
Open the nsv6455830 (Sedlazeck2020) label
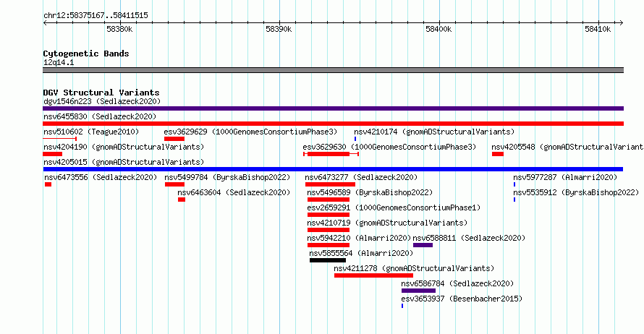[100, 116]
